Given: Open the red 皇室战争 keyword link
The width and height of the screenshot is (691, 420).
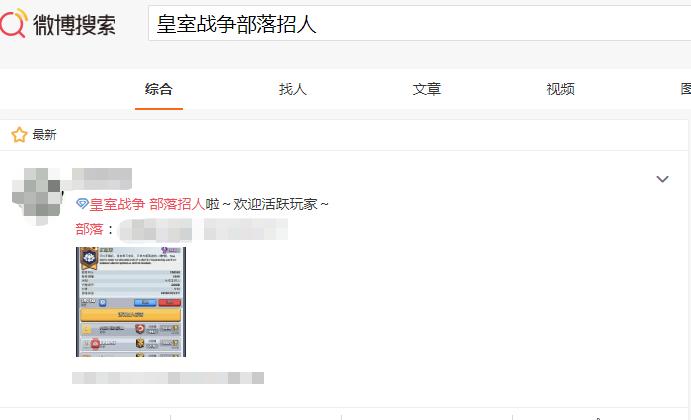Looking at the screenshot, I should 117,204.
